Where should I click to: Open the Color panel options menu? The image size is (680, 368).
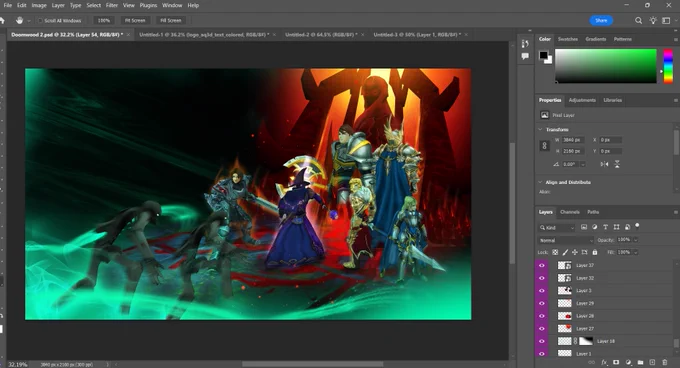pos(676,39)
